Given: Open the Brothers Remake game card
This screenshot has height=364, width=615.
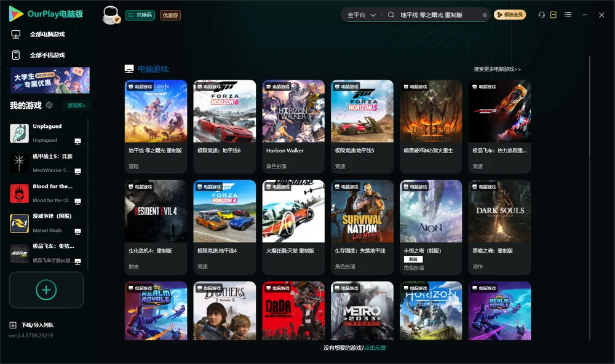Looking at the screenshot, I should [x=224, y=311].
